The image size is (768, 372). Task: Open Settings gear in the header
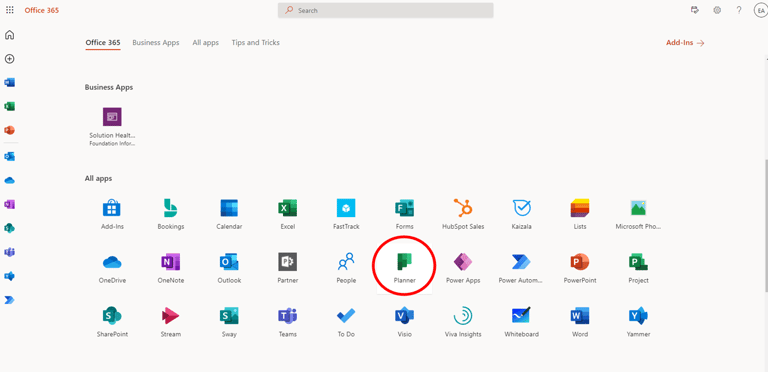coord(717,10)
